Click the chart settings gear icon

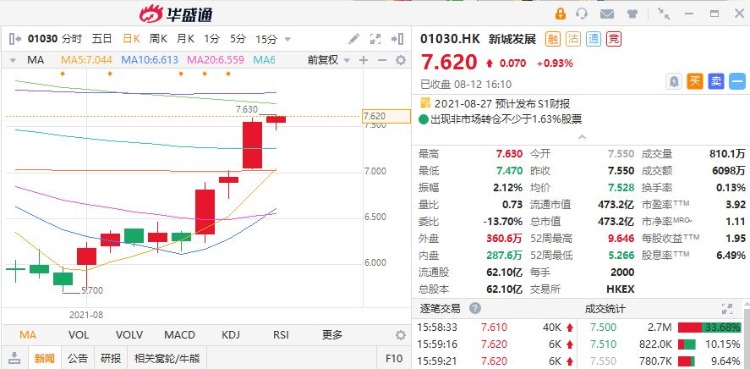[x=400, y=60]
